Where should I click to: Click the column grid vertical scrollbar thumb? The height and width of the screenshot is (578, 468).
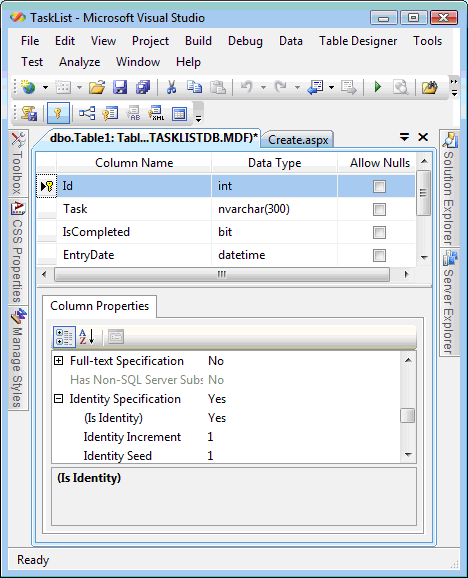point(423,193)
